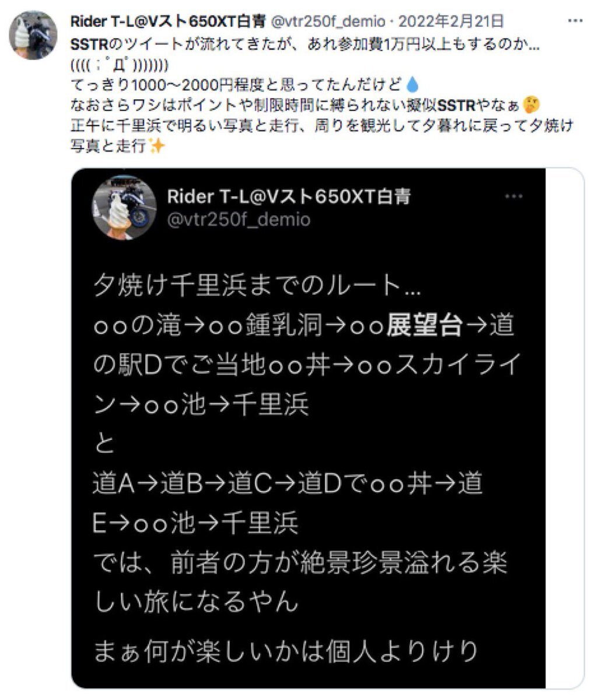
Task: Click quoted tweet's white display name
Action: click(289, 197)
